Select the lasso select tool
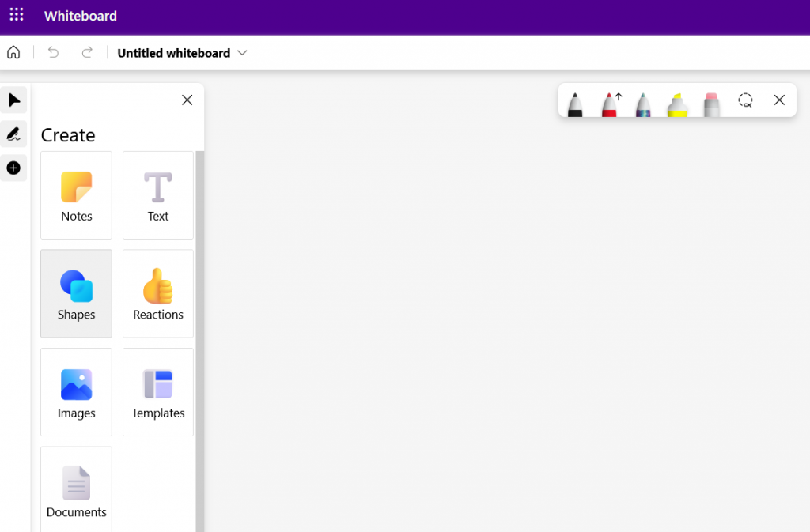The height and width of the screenshot is (532, 810). tap(745, 100)
